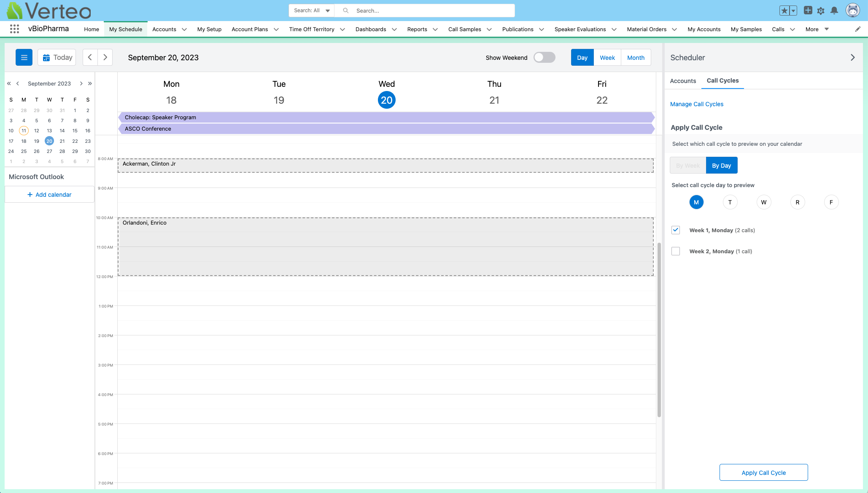Open the Accounts nav dropdown arrow
Viewport: 868px width, 493px height.
(x=184, y=29)
